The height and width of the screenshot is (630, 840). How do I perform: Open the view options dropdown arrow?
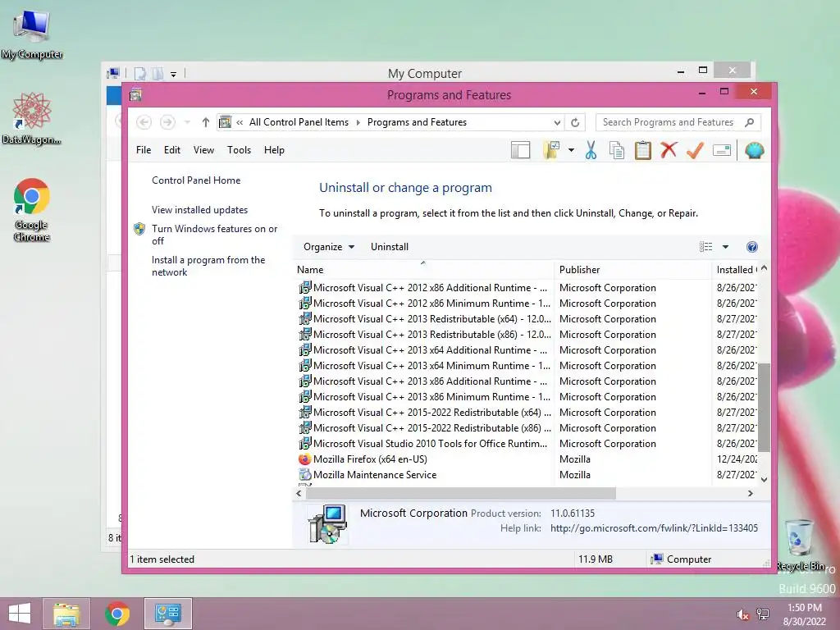pos(725,247)
